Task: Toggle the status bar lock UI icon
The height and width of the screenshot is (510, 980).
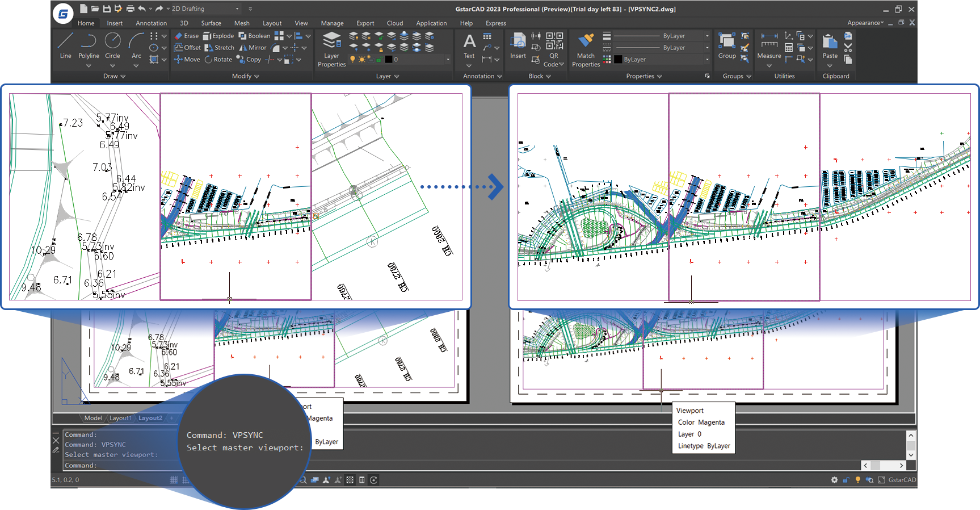Action: pyautogui.click(x=846, y=480)
